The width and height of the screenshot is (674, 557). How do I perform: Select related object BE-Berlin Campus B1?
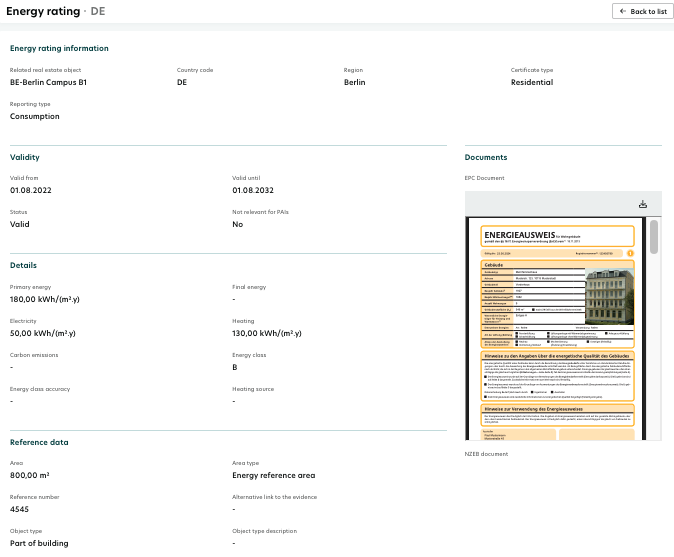pyautogui.click(x=48, y=83)
